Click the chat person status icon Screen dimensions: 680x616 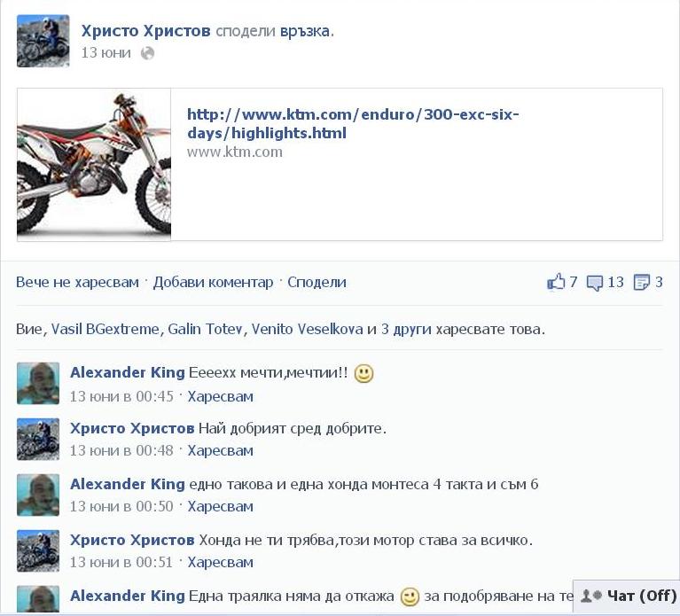click(x=591, y=596)
